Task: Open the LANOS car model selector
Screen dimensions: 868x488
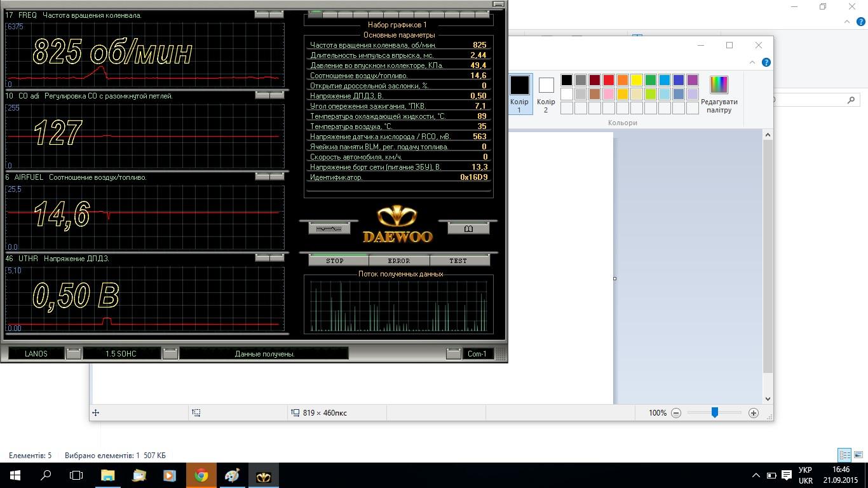Action: pos(74,353)
